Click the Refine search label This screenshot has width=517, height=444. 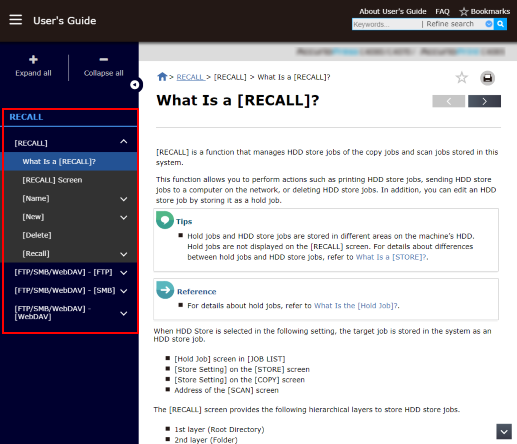(x=450, y=24)
